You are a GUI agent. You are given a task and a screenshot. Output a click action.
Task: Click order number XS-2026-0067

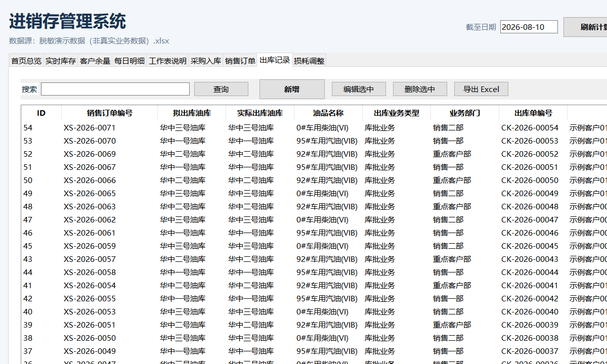(x=90, y=167)
